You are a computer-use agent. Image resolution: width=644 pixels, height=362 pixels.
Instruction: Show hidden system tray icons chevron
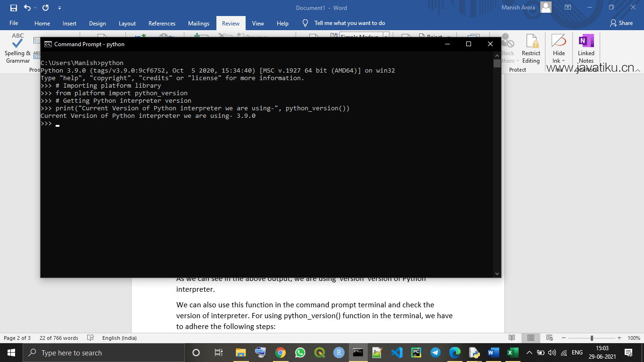point(529,353)
